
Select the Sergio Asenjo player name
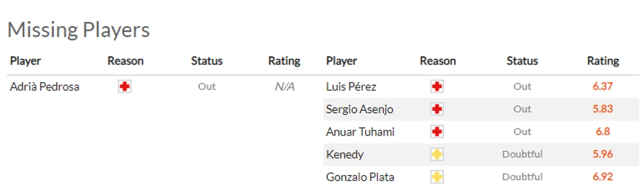coord(359,109)
